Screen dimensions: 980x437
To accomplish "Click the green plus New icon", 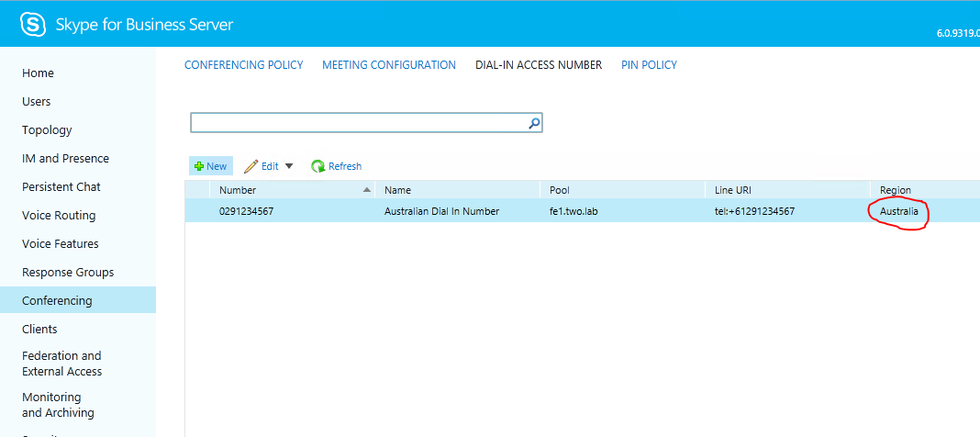I will pyautogui.click(x=199, y=166).
